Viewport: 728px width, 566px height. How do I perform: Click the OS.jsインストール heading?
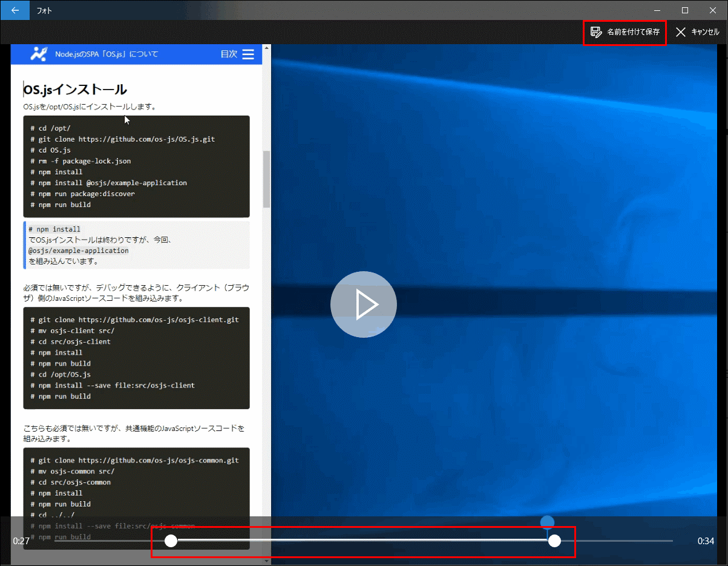75,90
